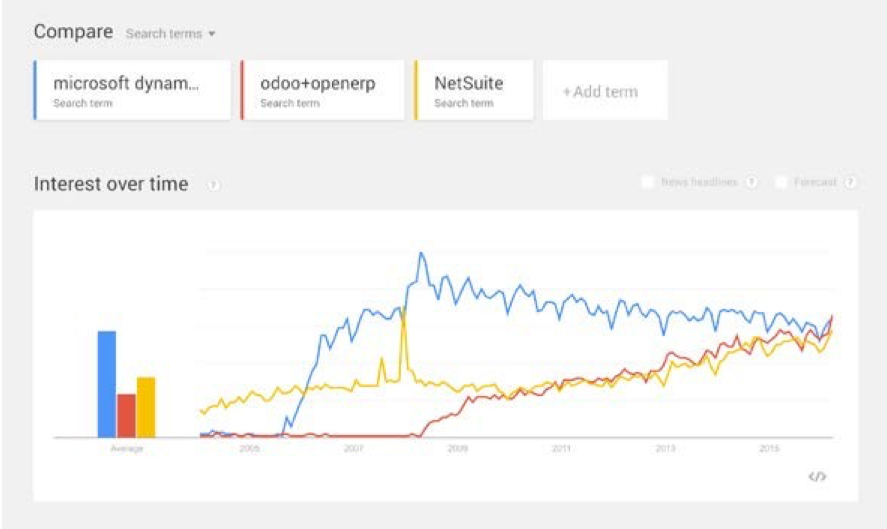887x529 pixels.
Task: Click the yellow average bar
Action: [146, 407]
